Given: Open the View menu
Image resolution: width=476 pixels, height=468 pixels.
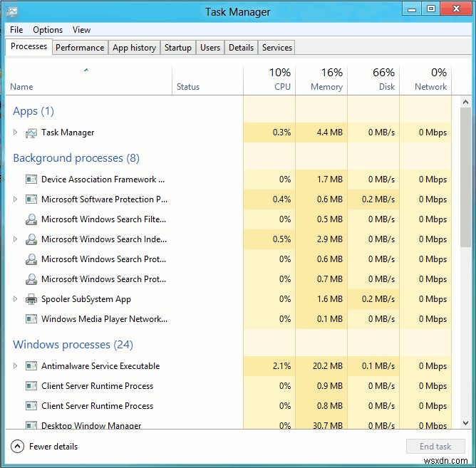Looking at the screenshot, I should (x=81, y=30).
